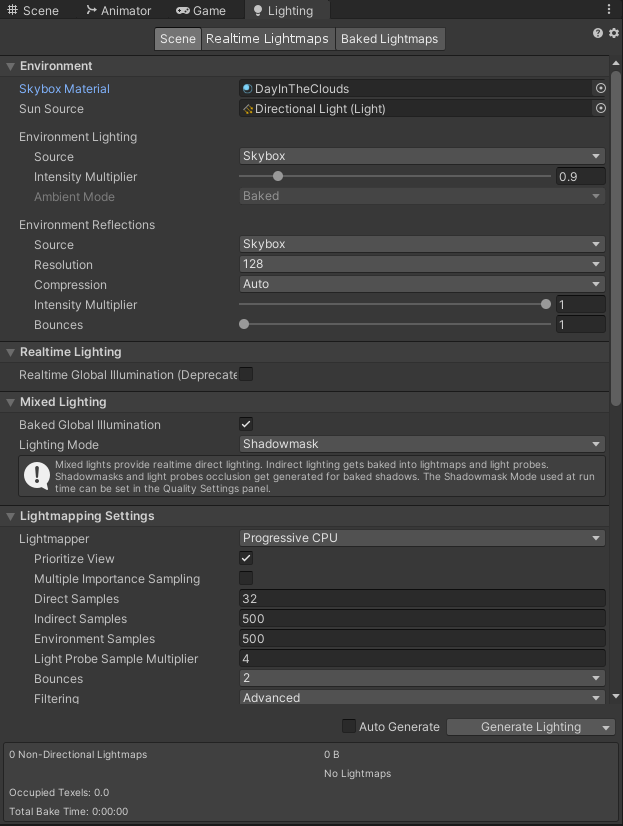Open Lighting settings gear menu
Screen dimensions: 623x826
(x=613, y=33)
